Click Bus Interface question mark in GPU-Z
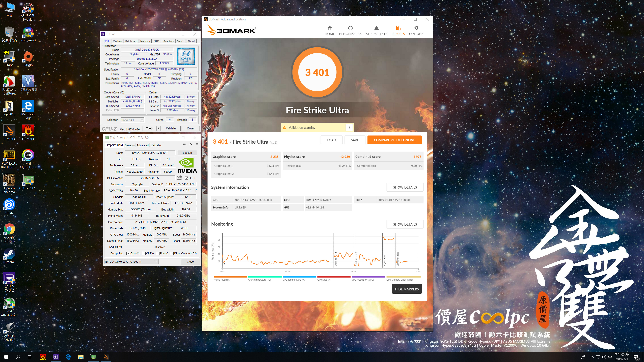644x362 pixels. click(x=196, y=190)
